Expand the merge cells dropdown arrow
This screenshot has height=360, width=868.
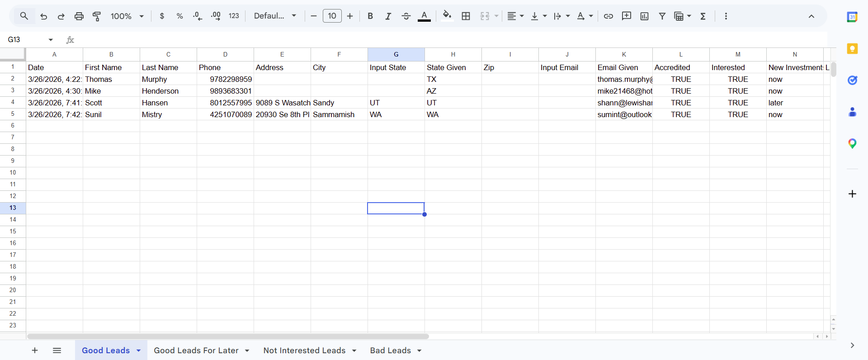496,16
